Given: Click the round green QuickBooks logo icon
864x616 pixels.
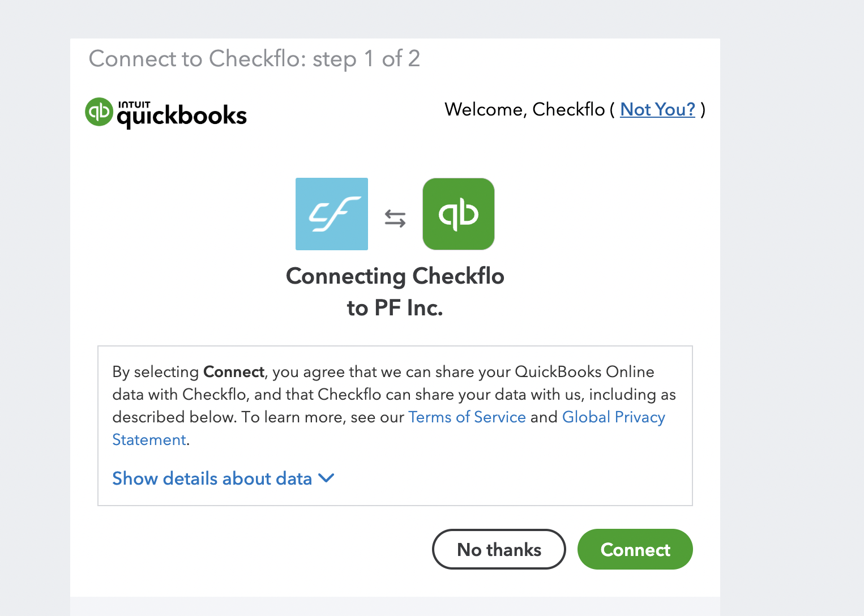Looking at the screenshot, I should tap(99, 112).
